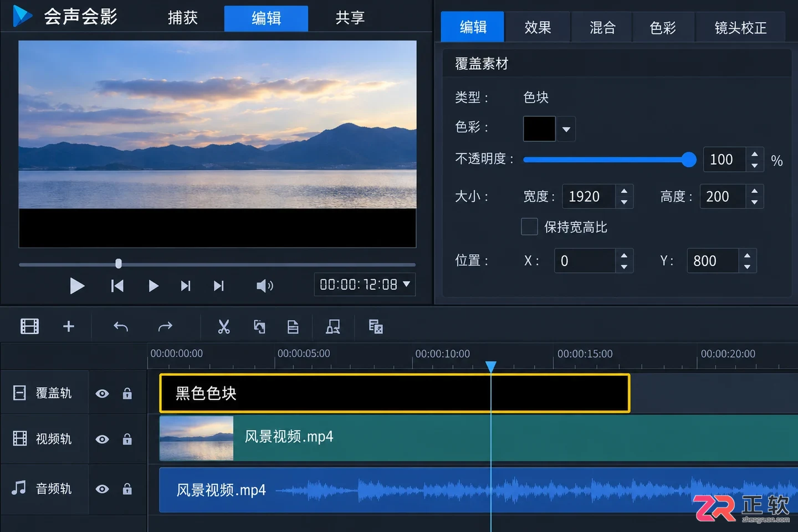The width and height of the screenshot is (798, 532).
Task: Click the storyboard view filmstrip icon
Action: point(29,326)
